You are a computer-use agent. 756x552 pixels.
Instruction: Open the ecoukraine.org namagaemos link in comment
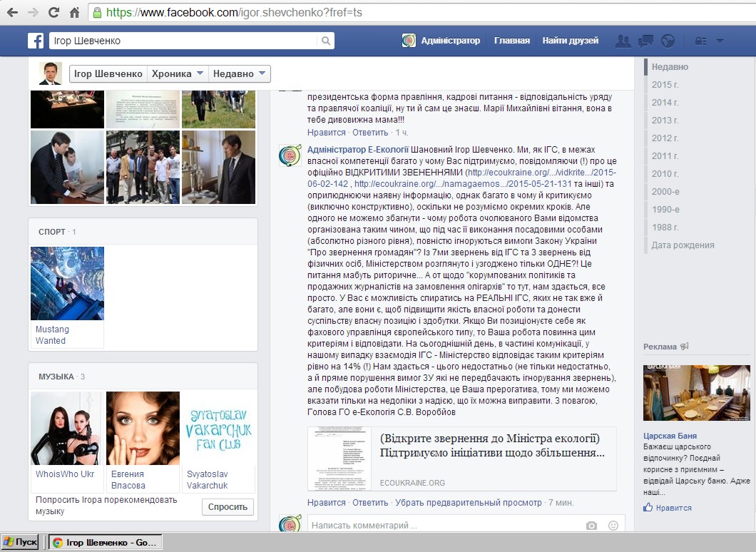pyautogui.click(x=463, y=184)
